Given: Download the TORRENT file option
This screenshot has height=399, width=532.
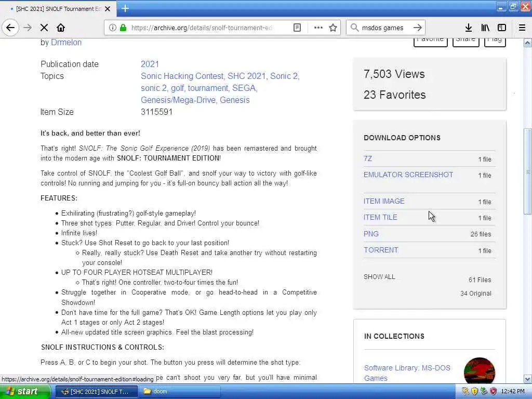Looking at the screenshot, I should pos(381,250).
